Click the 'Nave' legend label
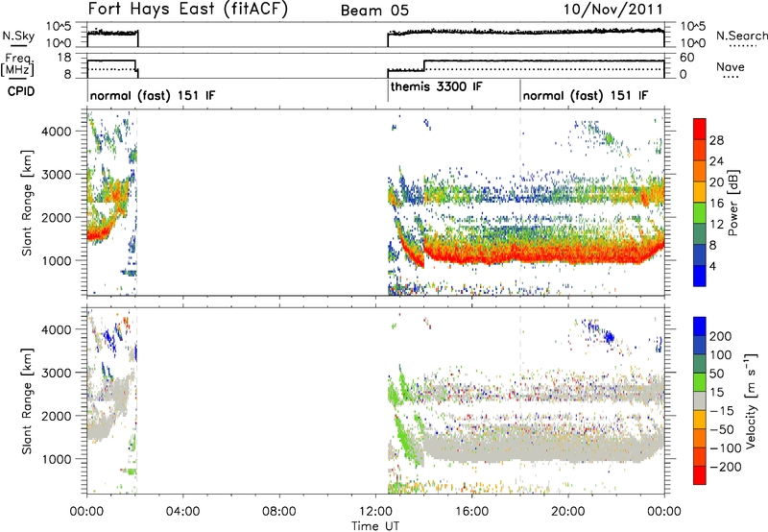 [731, 67]
